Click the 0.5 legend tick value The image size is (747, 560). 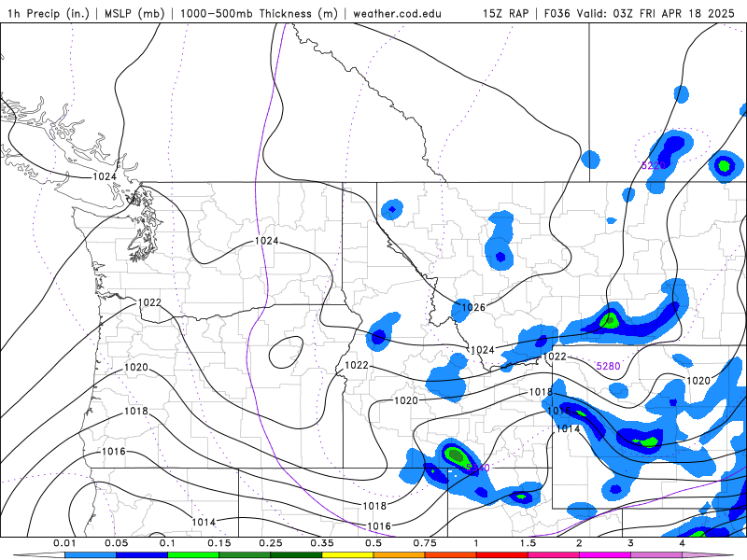pyautogui.click(x=373, y=543)
